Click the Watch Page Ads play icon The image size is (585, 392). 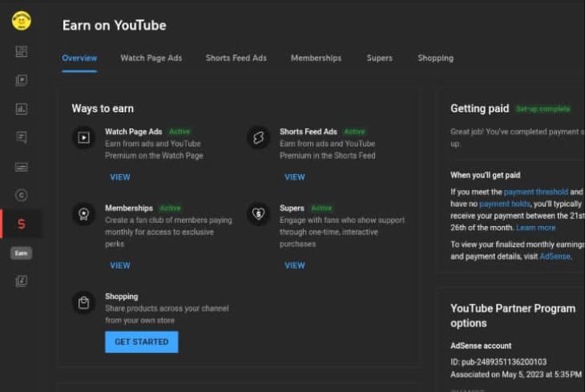coord(83,137)
